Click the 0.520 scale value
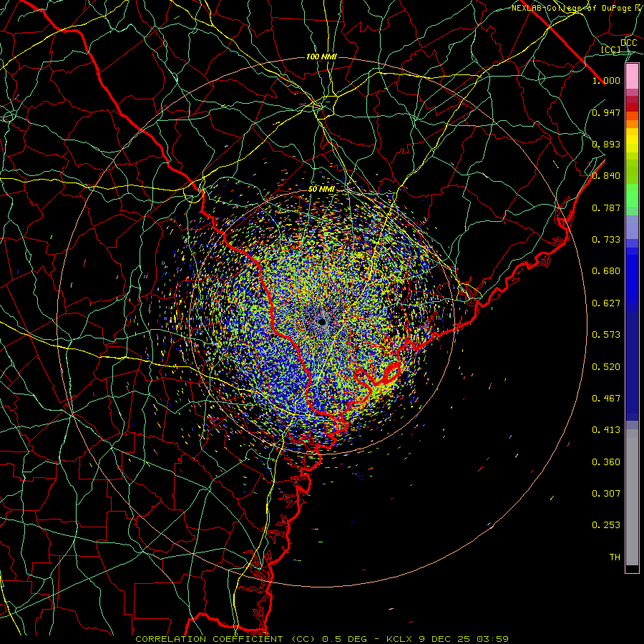Image resolution: width=644 pixels, height=644 pixels. (606, 367)
